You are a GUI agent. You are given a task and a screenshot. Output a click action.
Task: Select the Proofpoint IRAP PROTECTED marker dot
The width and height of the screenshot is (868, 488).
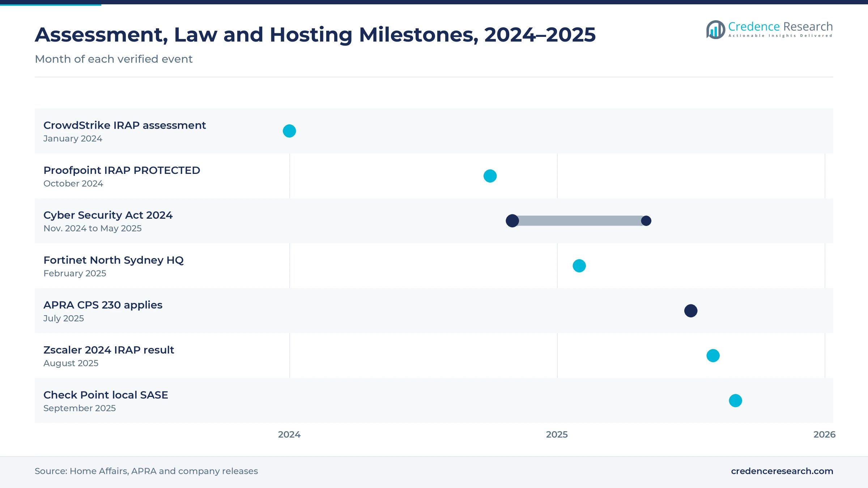point(490,176)
